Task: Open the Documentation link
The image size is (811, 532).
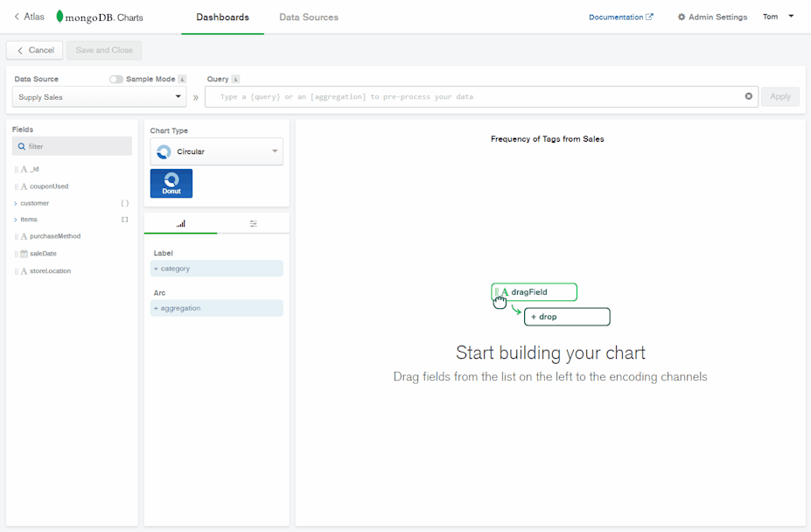Action: coord(616,16)
